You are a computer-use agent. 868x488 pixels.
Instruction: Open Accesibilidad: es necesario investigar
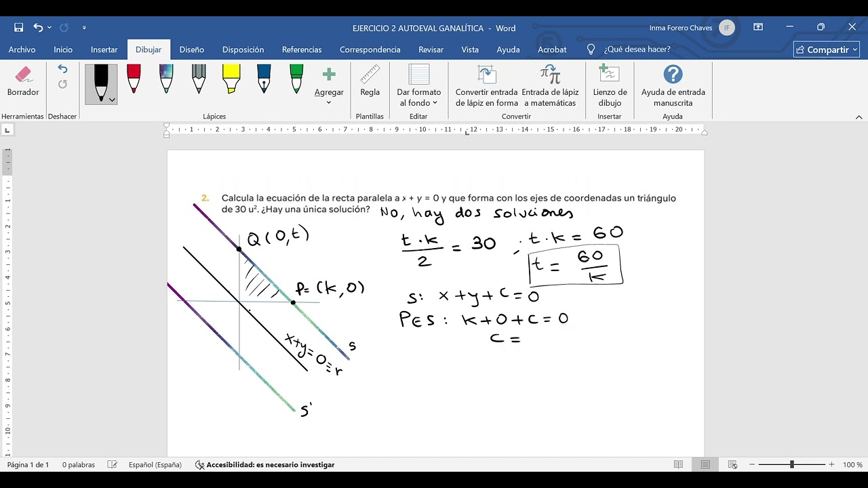click(264, 465)
